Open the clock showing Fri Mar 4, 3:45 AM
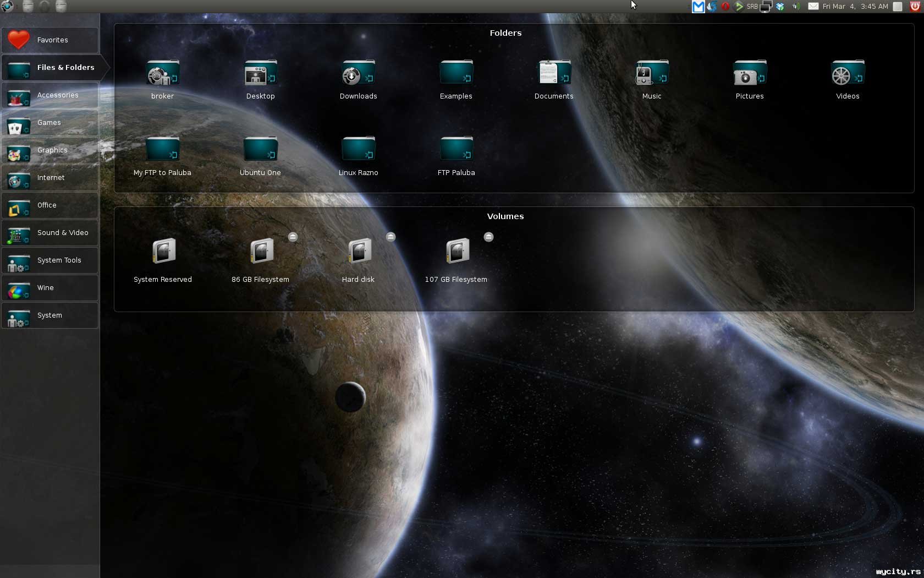 coord(855,7)
